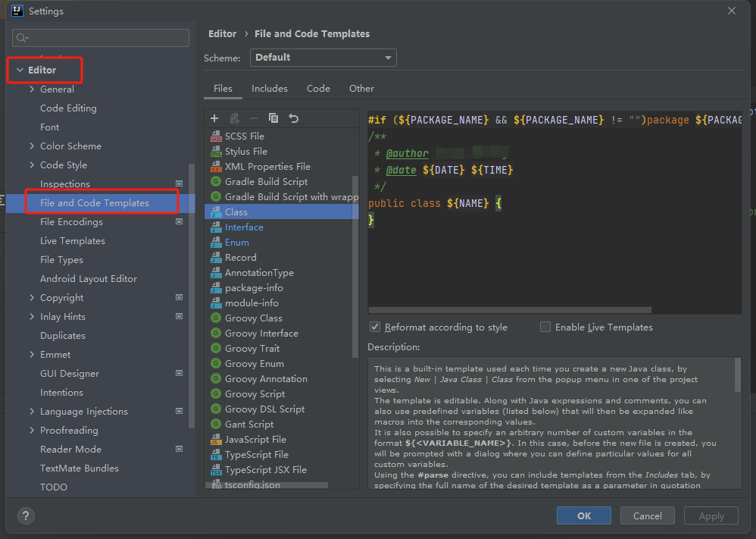756x539 pixels.
Task: Click the project-level marker beside Copyright
Action: [x=180, y=298]
